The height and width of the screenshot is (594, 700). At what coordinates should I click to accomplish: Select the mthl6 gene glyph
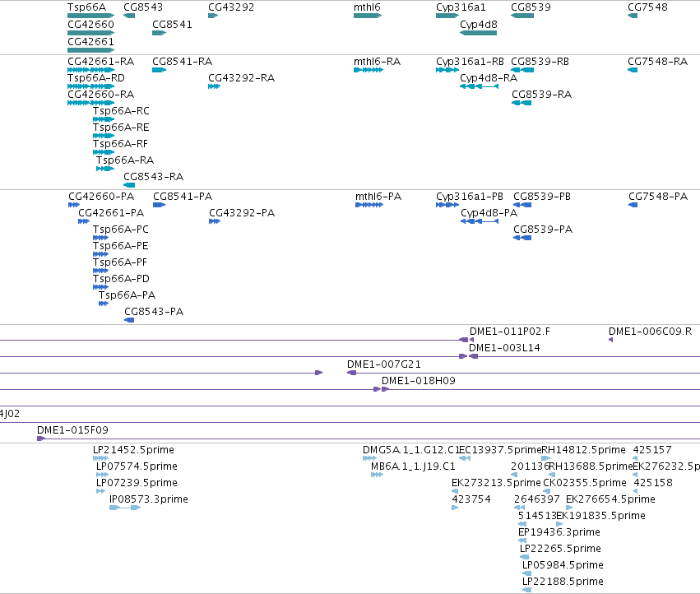point(368,16)
